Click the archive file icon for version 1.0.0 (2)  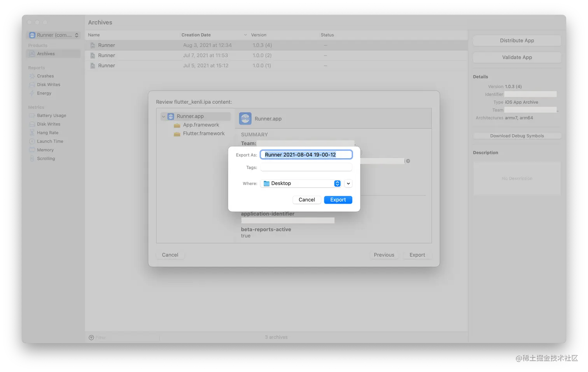point(93,55)
